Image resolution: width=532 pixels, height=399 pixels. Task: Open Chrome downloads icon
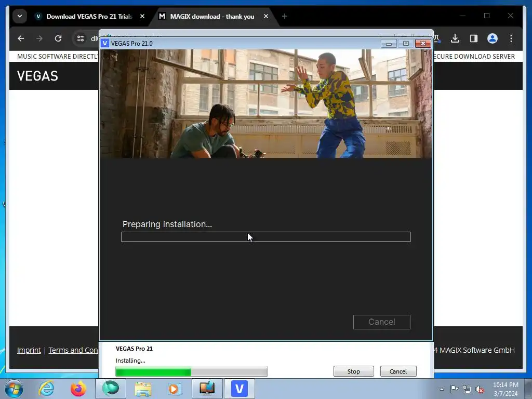pyautogui.click(x=455, y=38)
